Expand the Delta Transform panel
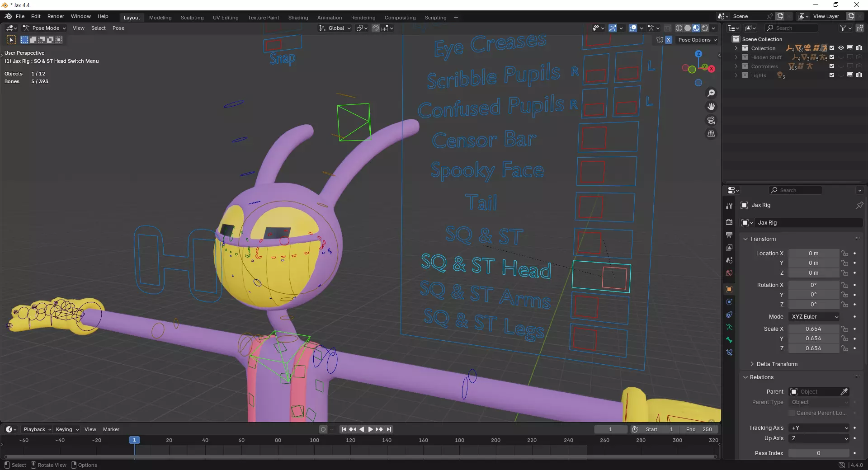 pos(774,364)
